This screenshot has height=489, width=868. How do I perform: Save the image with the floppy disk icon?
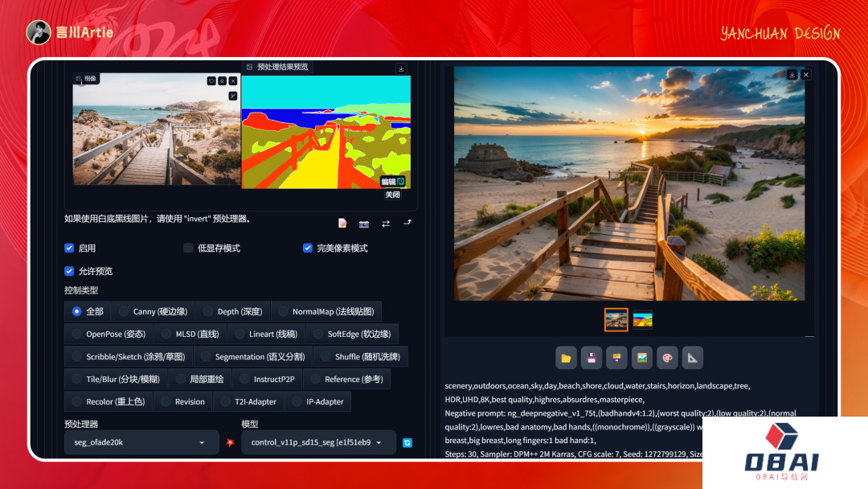592,358
